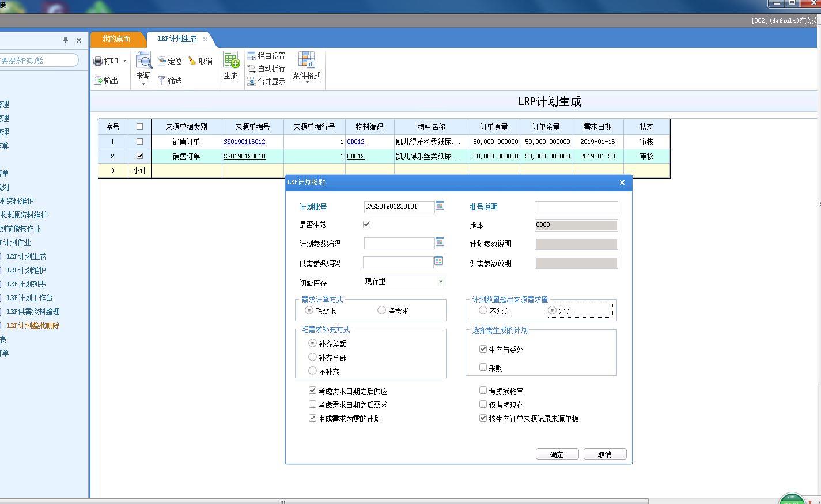This screenshot has width=821, height=504.
Task: Select 补充差额 radio option
Action: coord(312,343)
